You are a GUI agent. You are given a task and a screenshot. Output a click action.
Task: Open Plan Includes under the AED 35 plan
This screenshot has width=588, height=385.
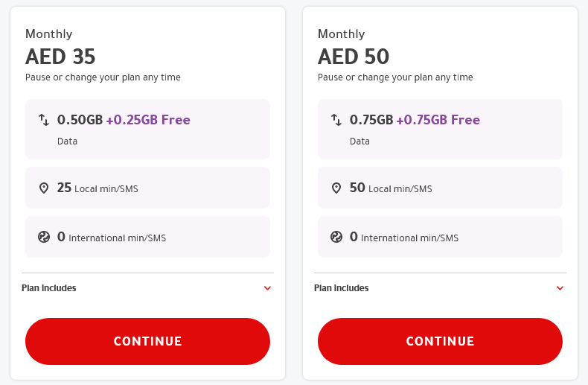click(x=49, y=288)
